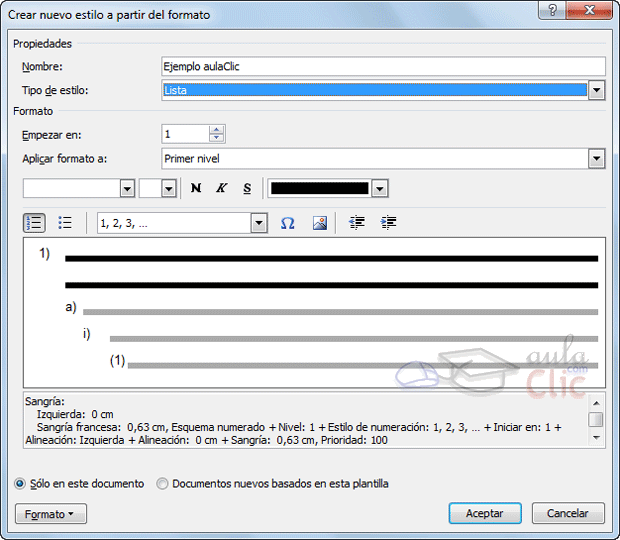Open the Formato menu button

tap(51, 514)
